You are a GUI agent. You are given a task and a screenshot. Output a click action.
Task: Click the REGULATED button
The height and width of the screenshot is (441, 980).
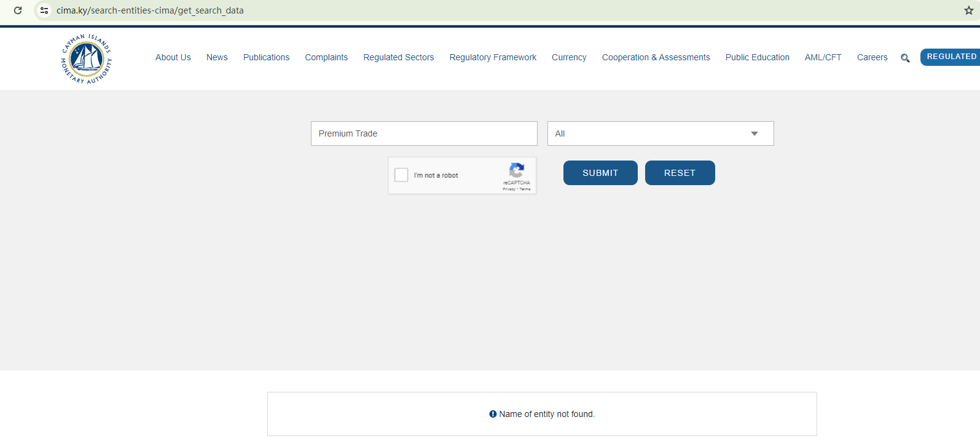[x=951, y=57]
